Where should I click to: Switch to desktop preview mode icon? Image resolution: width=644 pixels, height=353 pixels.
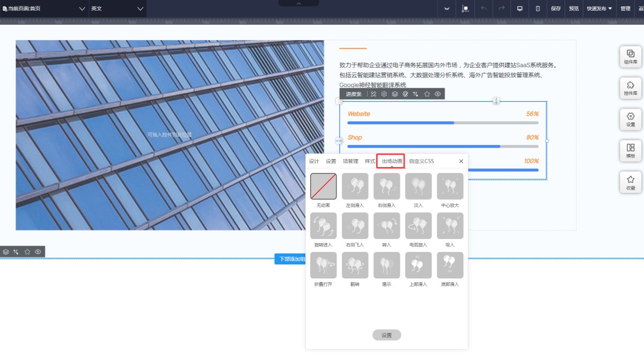tap(519, 9)
